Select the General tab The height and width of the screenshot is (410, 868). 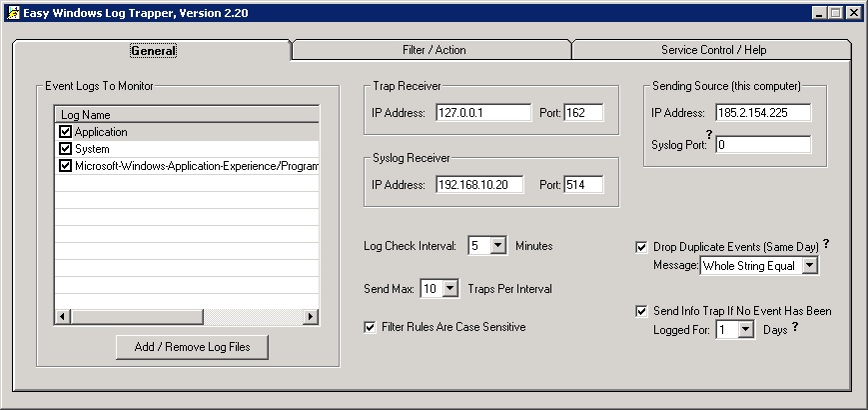153,50
